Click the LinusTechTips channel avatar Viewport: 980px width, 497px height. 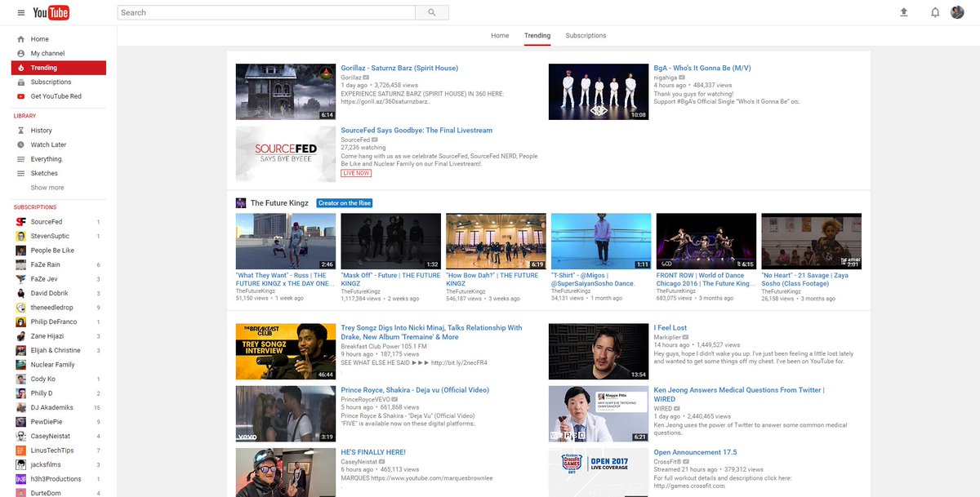(x=20, y=450)
